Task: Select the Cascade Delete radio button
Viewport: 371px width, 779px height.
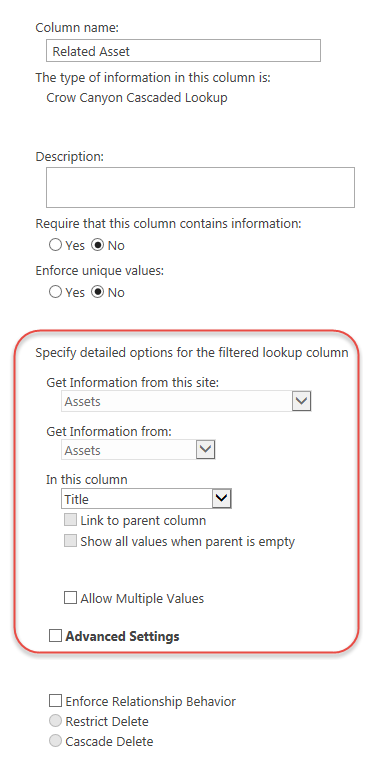Action: click(x=56, y=741)
